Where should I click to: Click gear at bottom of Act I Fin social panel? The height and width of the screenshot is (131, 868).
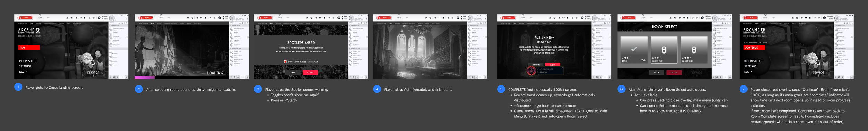click(610, 77)
